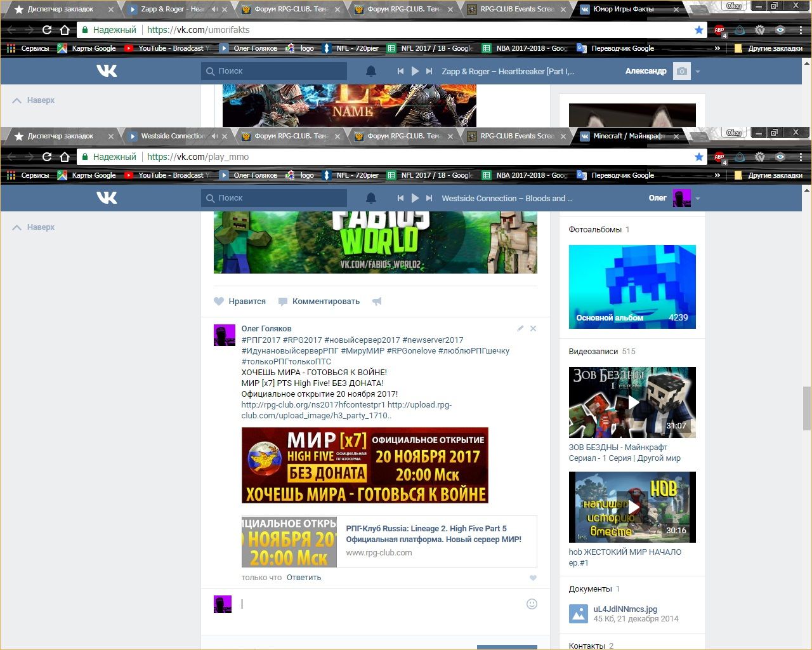This screenshot has height=650, width=812.
Task: Go to the home page in play_mmo window
Action: [x=65, y=156]
